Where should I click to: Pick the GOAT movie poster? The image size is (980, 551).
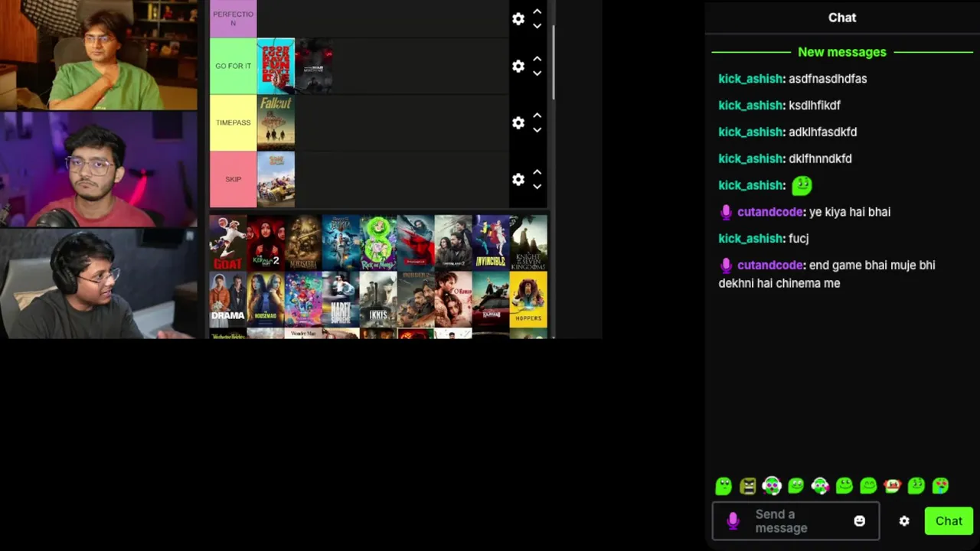(x=228, y=243)
